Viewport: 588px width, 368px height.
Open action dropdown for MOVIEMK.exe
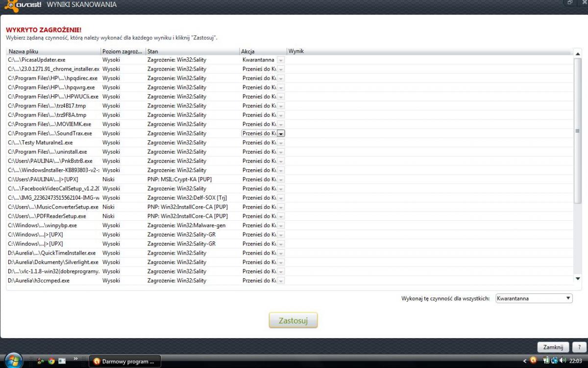point(281,124)
